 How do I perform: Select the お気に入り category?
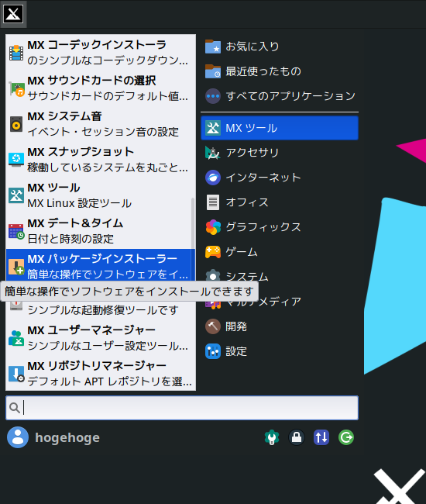click(280, 47)
